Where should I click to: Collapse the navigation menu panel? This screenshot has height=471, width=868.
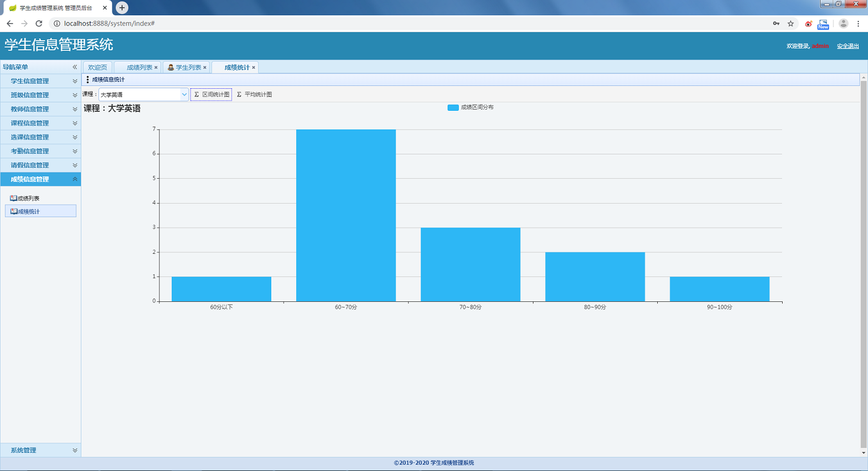click(x=75, y=67)
